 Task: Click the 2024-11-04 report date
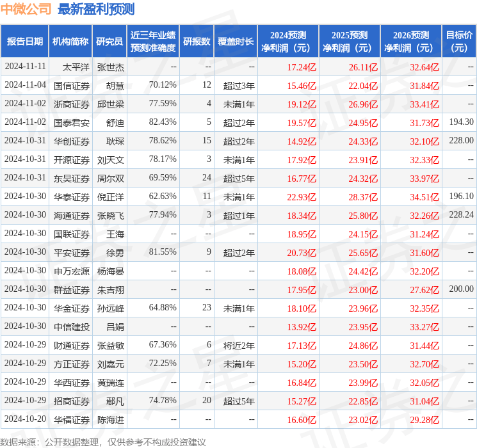point(25,84)
